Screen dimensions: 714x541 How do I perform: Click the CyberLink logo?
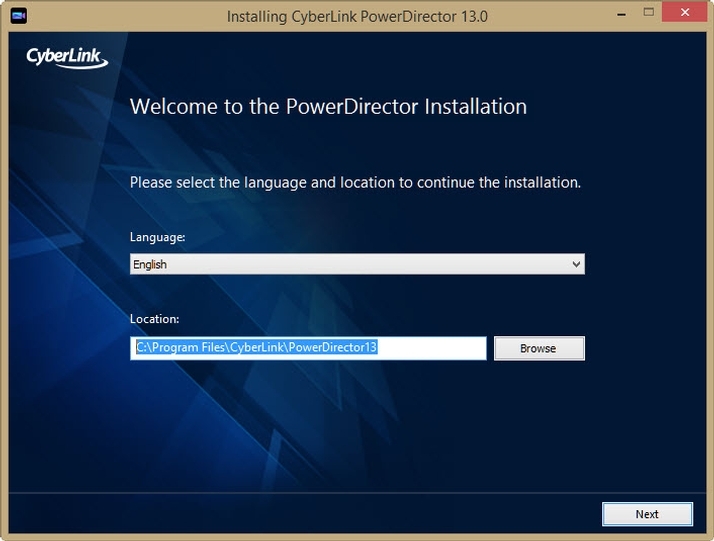(67, 57)
